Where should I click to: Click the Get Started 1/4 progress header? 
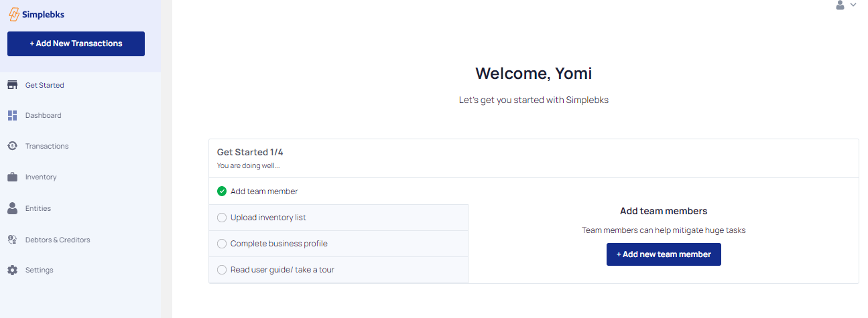(250, 152)
